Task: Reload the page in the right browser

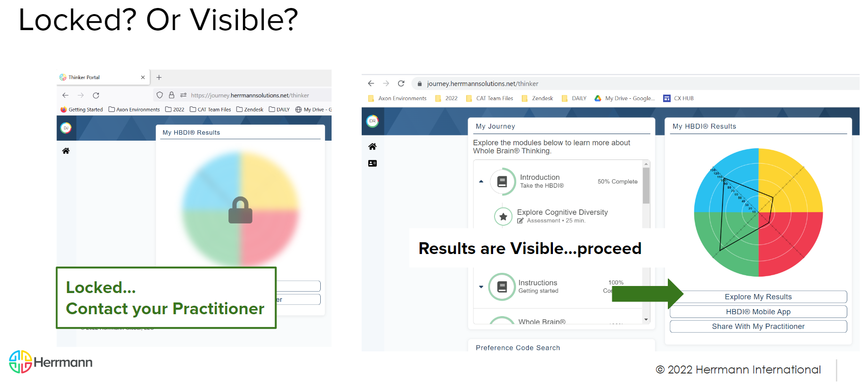Action: (401, 83)
